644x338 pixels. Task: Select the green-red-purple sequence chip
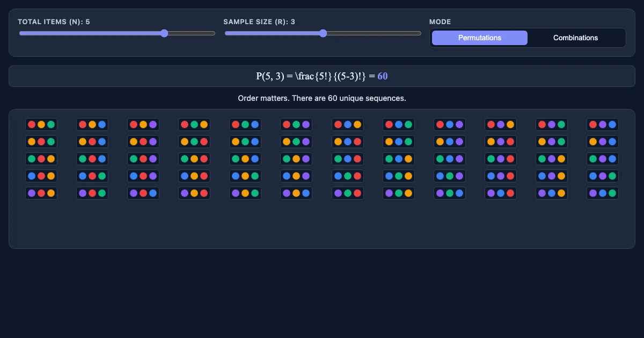pyautogui.click(x=143, y=159)
